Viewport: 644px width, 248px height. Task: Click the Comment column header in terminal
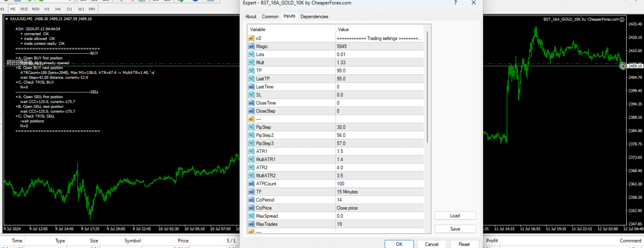(631, 241)
